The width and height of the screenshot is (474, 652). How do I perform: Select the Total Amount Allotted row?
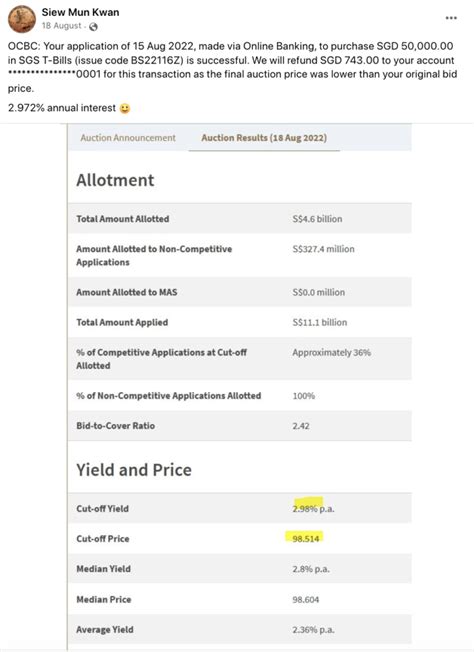[x=240, y=219]
